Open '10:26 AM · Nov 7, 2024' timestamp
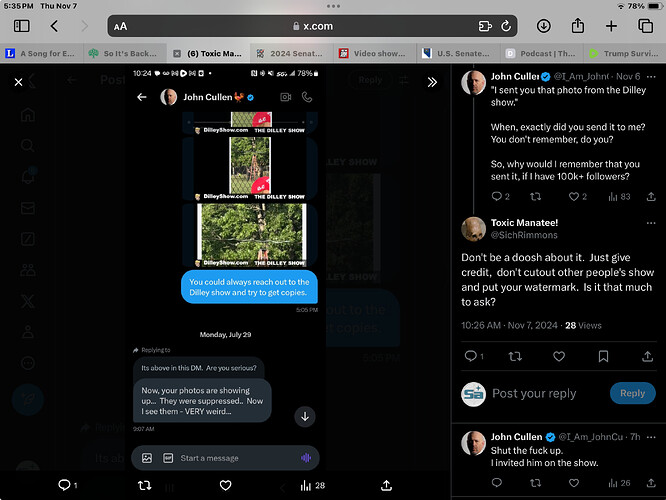The height and width of the screenshot is (500, 666). pos(509,325)
